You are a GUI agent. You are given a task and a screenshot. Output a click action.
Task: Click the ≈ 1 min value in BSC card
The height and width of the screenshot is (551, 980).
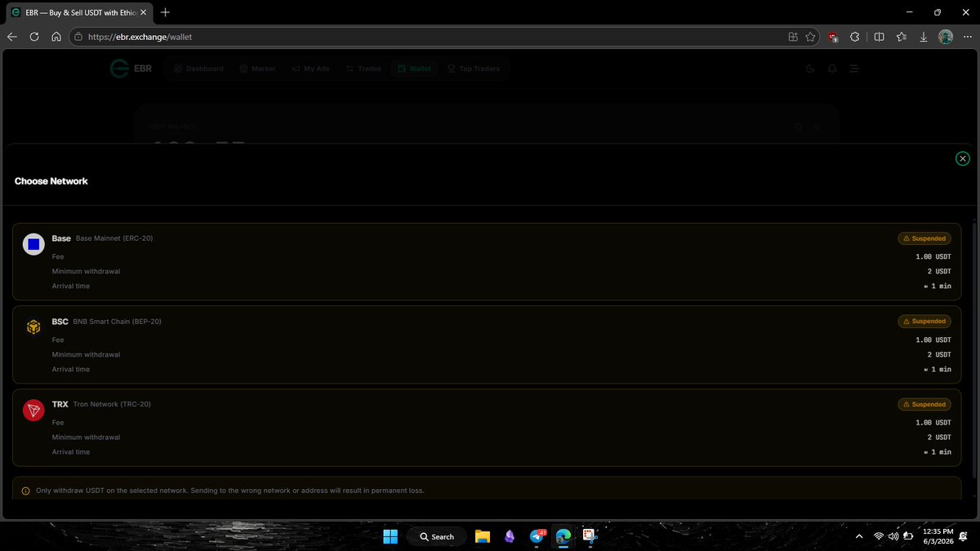tap(937, 369)
